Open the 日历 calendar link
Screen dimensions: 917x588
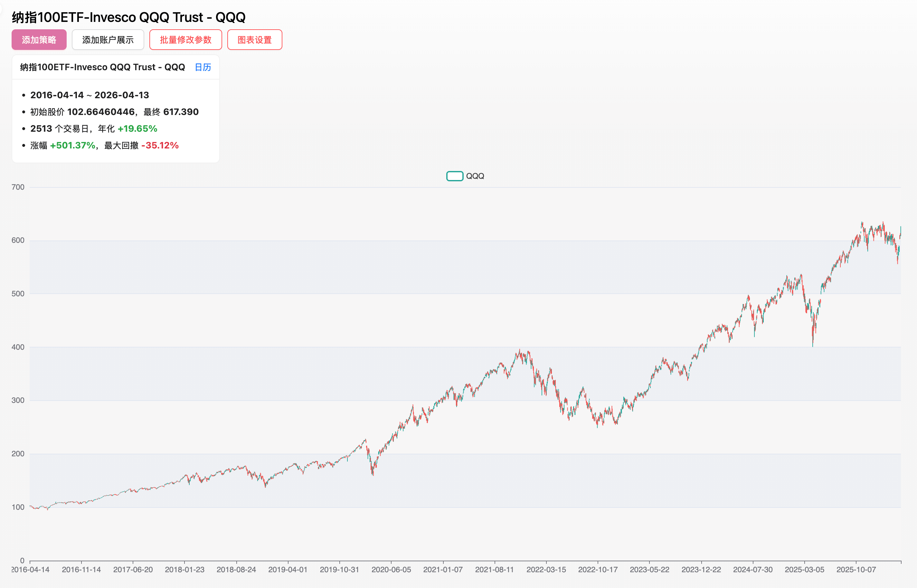pyautogui.click(x=203, y=67)
